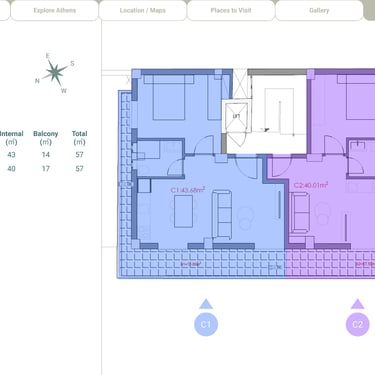Click the Total (㎡) column header
Viewport: 375px width, 375px height.
(x=79, y=138)
